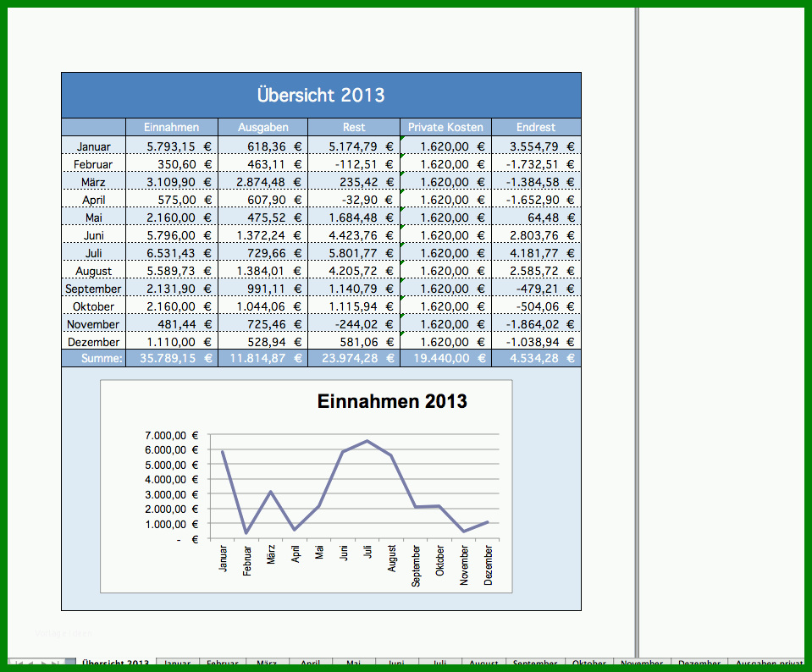Select September Endrest cell -479,21 €
This screenshot has width=812, height=672.
click(537, 289)
